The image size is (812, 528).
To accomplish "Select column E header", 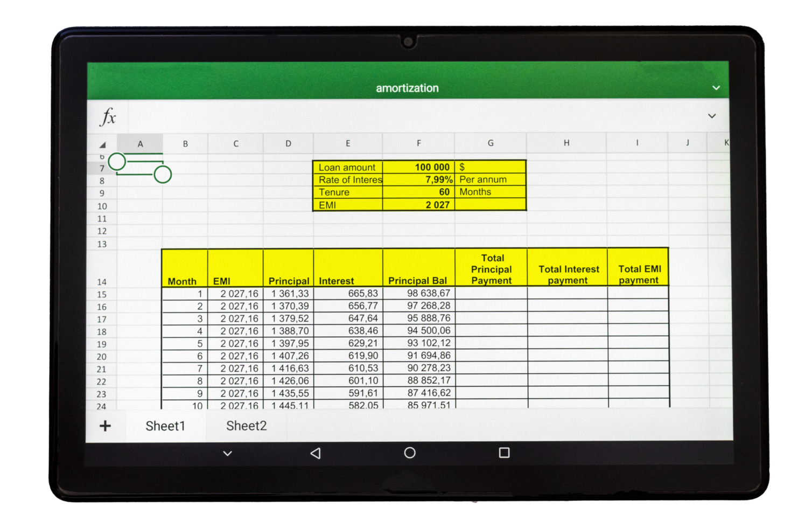I will (x=348, y=143).
